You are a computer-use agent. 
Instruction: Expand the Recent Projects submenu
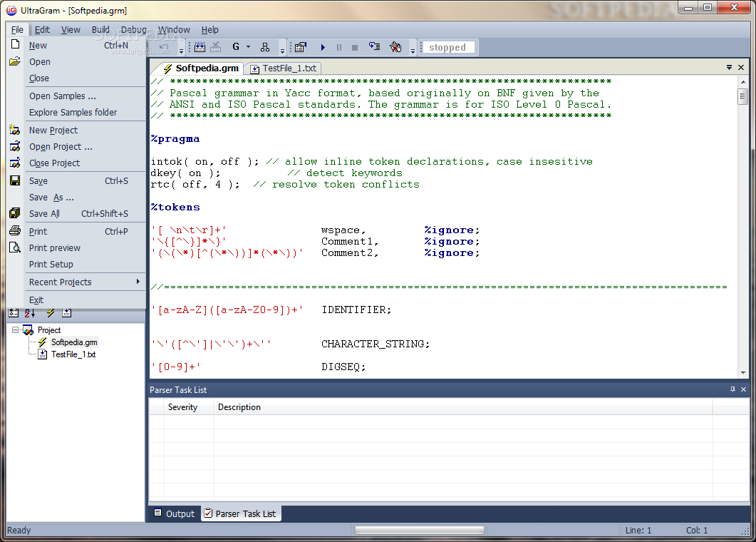pos(77,282)
